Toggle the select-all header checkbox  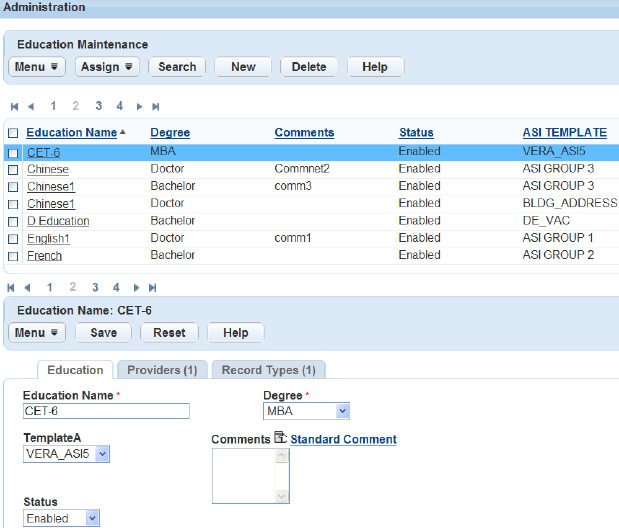point(13,133)
